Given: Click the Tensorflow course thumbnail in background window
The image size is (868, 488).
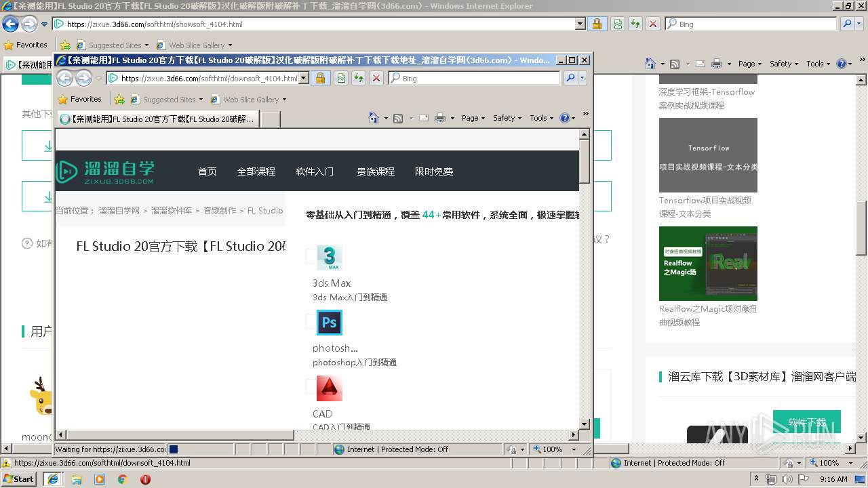Looking at the screenshot, I should coord(708,155).
